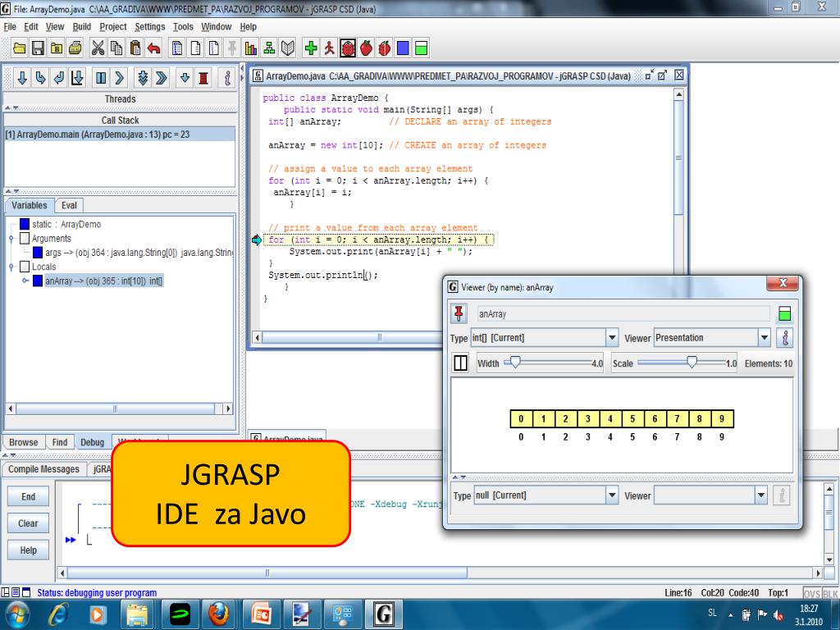This screenshot has width=840, height=630.
Task: Adjust the Width slider handle
Action: tap(515, 362)
